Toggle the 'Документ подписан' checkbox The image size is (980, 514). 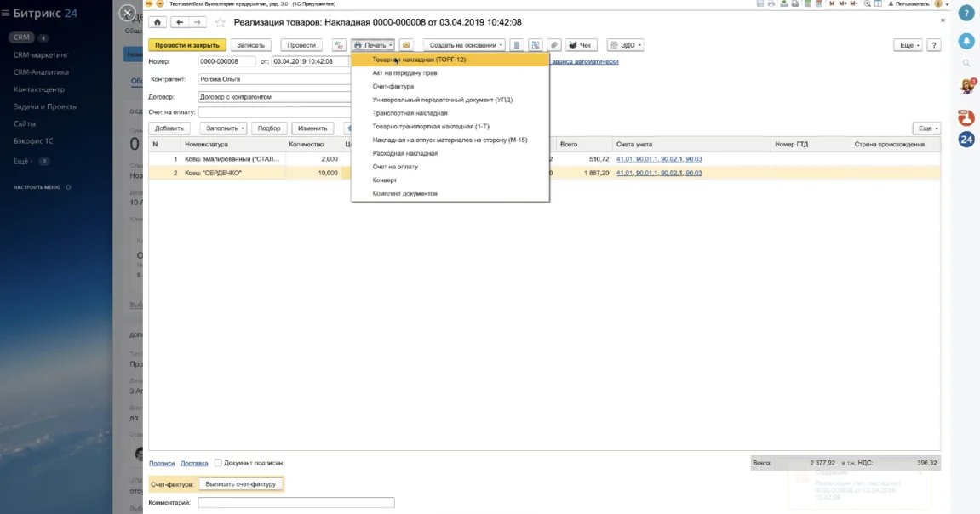pyautogui.click(x=218, y=463)
